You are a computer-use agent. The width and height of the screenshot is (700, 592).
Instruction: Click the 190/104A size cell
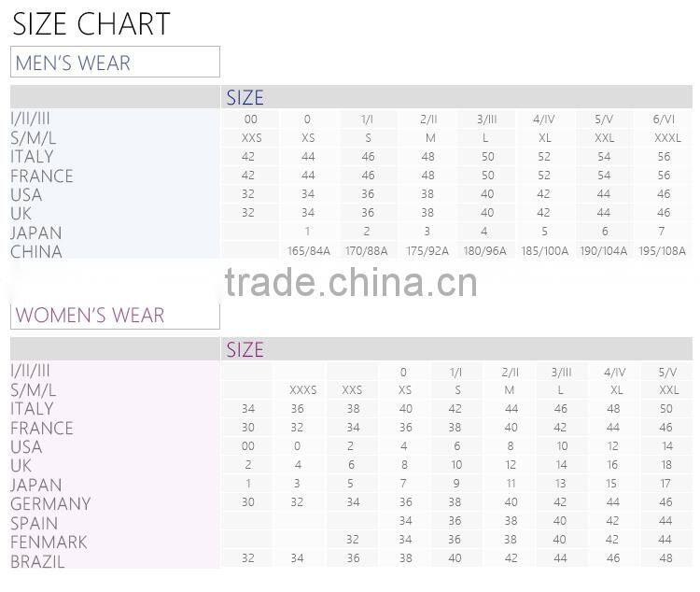tap(604, 251)
